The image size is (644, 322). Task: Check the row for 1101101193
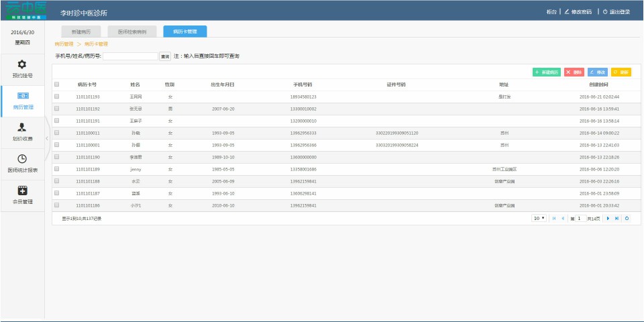[57, 97]
